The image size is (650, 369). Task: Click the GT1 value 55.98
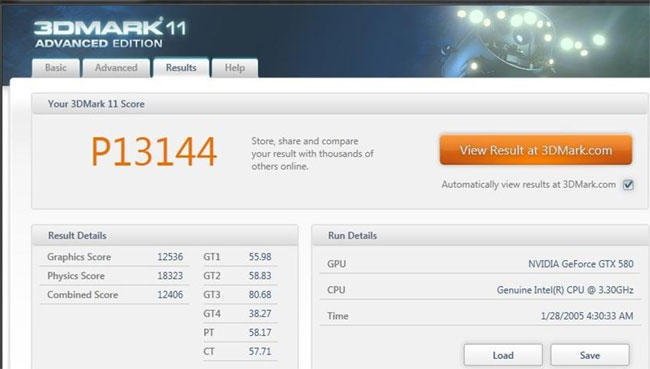pyautogui.click(x=260, y=257)
